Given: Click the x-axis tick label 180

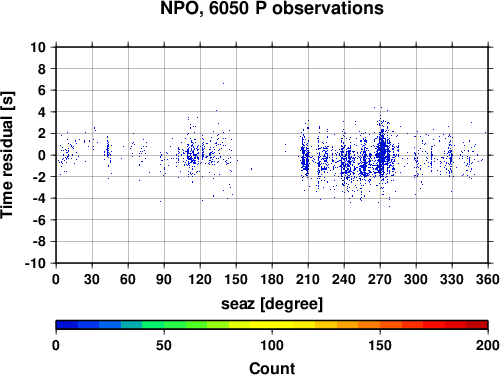Looking at the screenshot, I should tap(272, 279).
